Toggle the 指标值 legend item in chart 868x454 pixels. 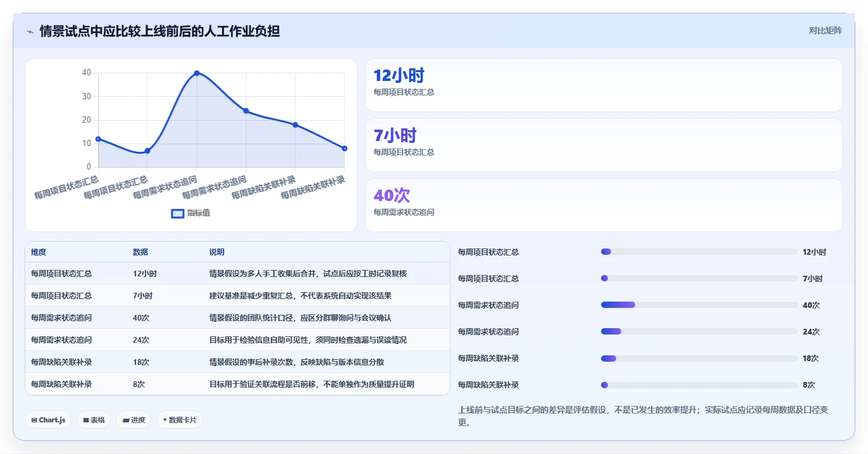point(191,213)
